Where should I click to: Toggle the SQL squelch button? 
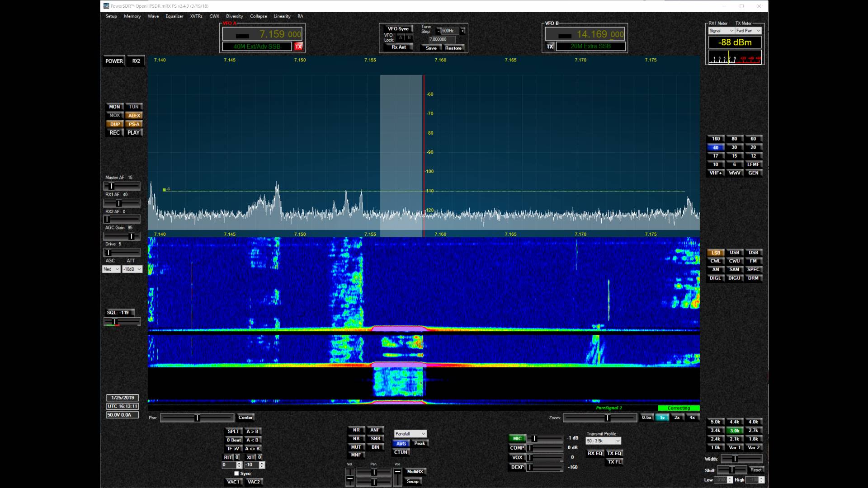click(x=118, y=313)
